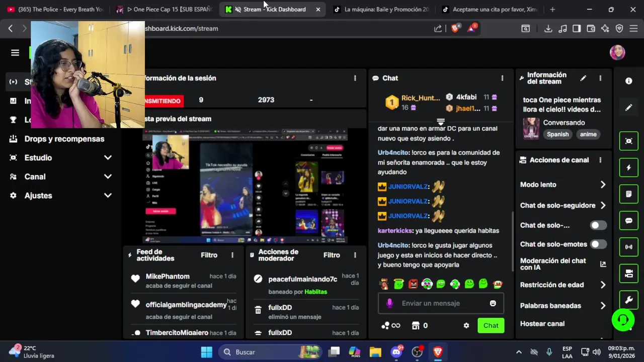This screenshot has height=362, width=644.
Task: Open a new browser tab with plus button
Action: pyautogui.click(x=552, y=9)
